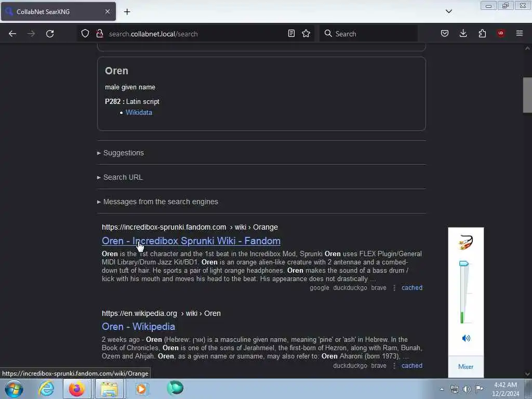Image resolution: width=532 pixels, height=399 pixels.
Task: Click the en.wikipedia.org URL text
Action: [139, 313]
